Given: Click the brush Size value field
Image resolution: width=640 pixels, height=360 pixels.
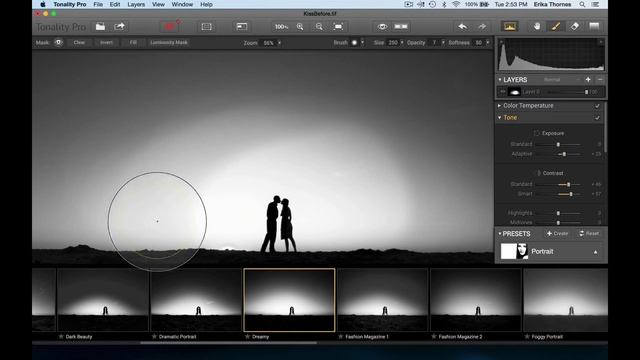Looking at the screenshot, I should click(x=393, y=42).
